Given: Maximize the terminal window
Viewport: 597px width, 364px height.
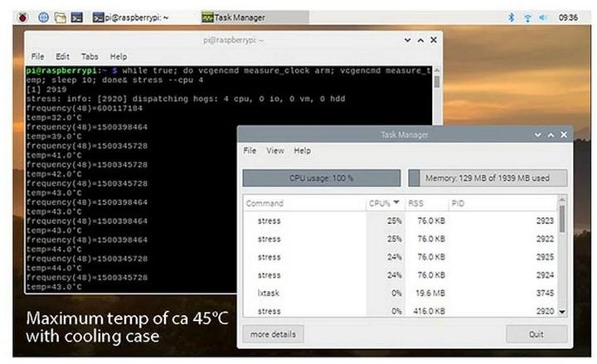Looking at the screenshot, I should [420, 40].
